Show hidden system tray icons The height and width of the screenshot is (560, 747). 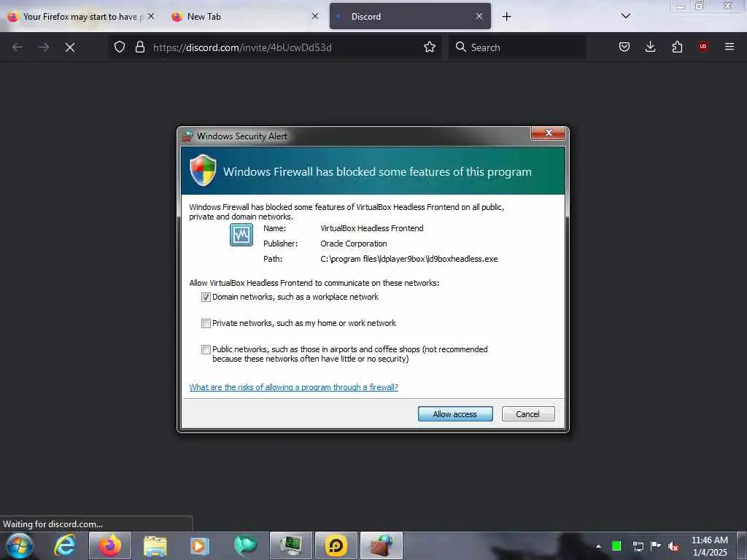[x=598, y=546]
